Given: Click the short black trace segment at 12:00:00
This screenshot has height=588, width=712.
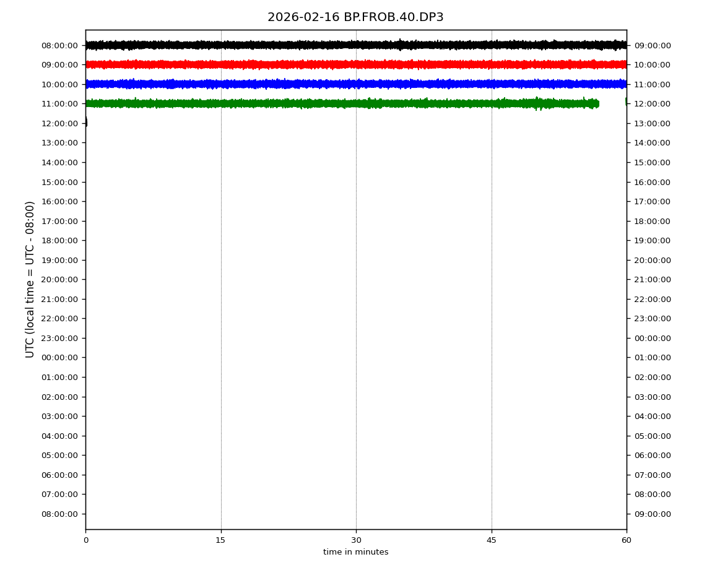Looking at the screenshot, I should [x=86, y=123].
